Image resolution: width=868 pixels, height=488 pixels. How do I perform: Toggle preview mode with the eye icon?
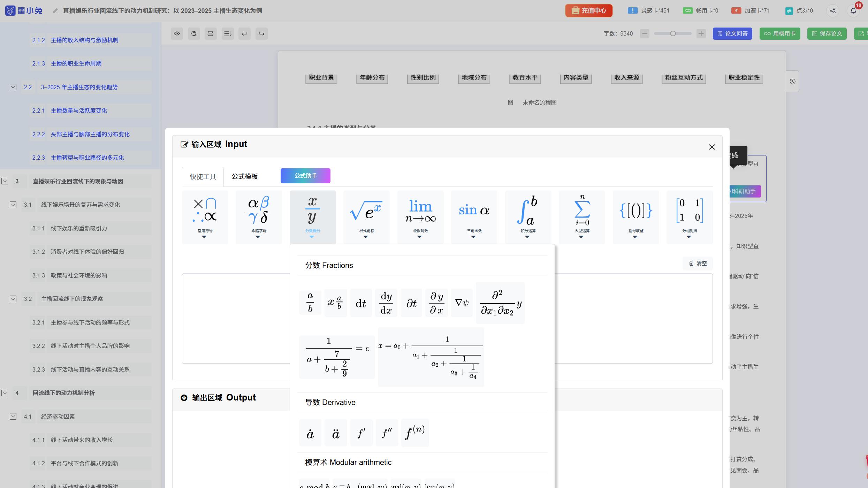tap(177, 33)
